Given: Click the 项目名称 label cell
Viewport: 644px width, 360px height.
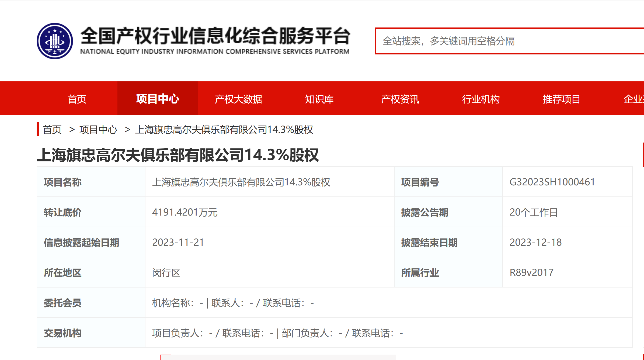Looking at the screenshot, I should tap(91, 182).
